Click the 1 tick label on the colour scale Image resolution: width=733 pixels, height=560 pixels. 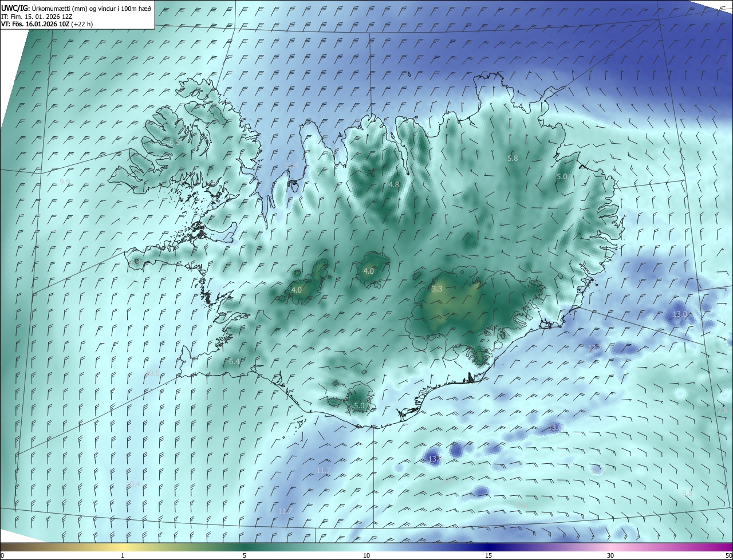click(x=123, y=555)
